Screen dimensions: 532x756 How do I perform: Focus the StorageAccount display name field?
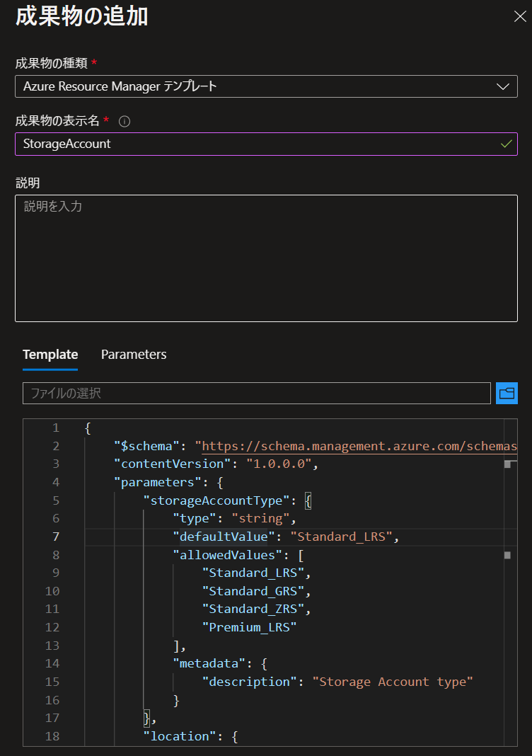pyautogui.click(x=255, y=144)
